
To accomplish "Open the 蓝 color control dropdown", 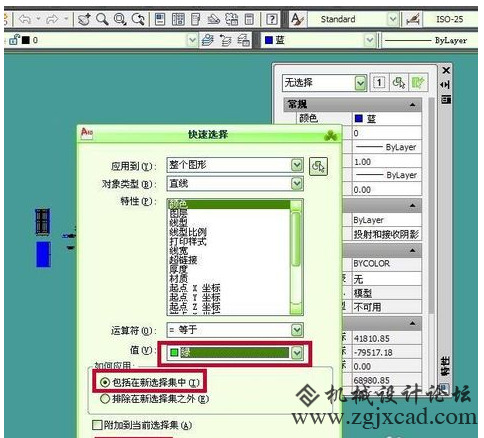I will (369, 41).
